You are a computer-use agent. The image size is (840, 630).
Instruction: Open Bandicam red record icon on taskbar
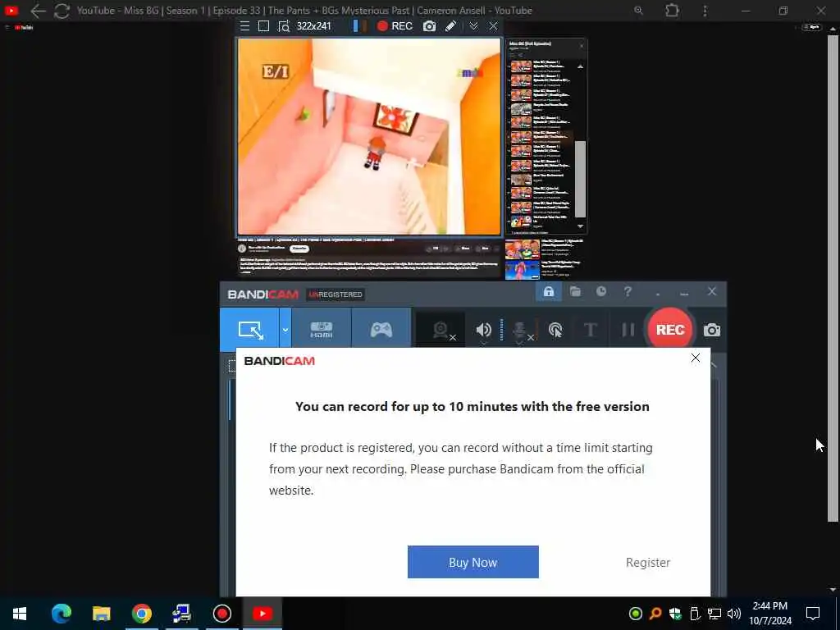click(221, 614)
